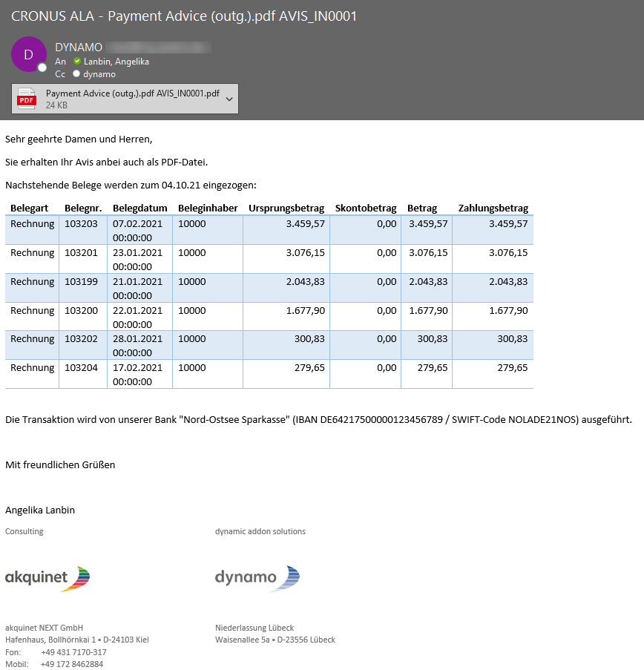Click the Belegnr. column header
644x670 pixels.
click(x=82, y=208)
